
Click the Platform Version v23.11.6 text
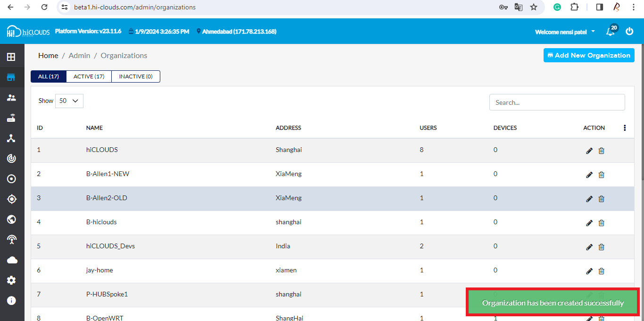pyautogui.click(x=88, y=31)
